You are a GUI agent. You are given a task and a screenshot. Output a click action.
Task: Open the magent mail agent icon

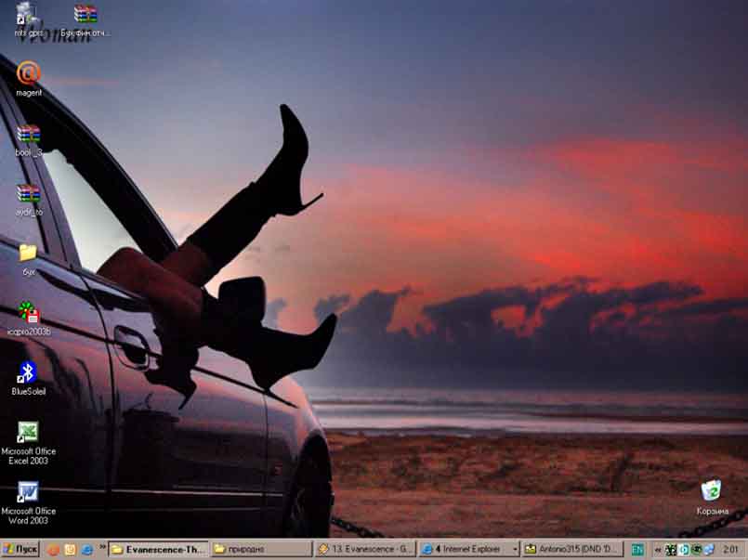[28, 73]
